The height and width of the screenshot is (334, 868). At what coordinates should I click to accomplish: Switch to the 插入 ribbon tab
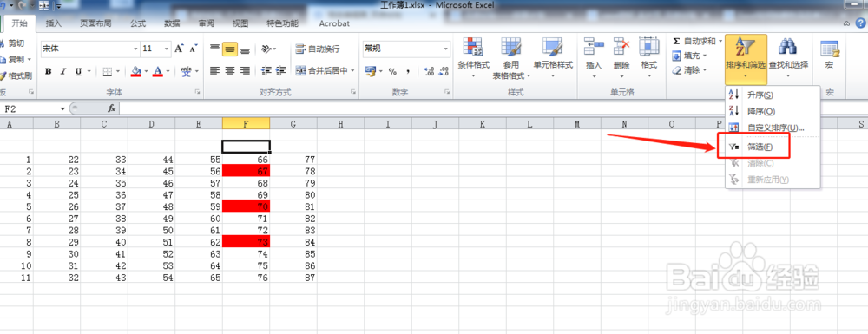[53, 23]
